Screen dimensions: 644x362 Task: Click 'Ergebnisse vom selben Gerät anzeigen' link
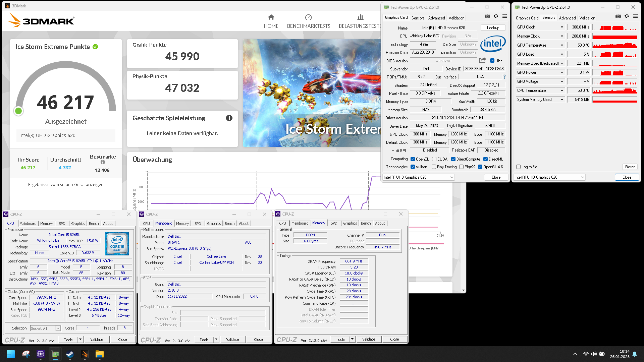(66, 185)
